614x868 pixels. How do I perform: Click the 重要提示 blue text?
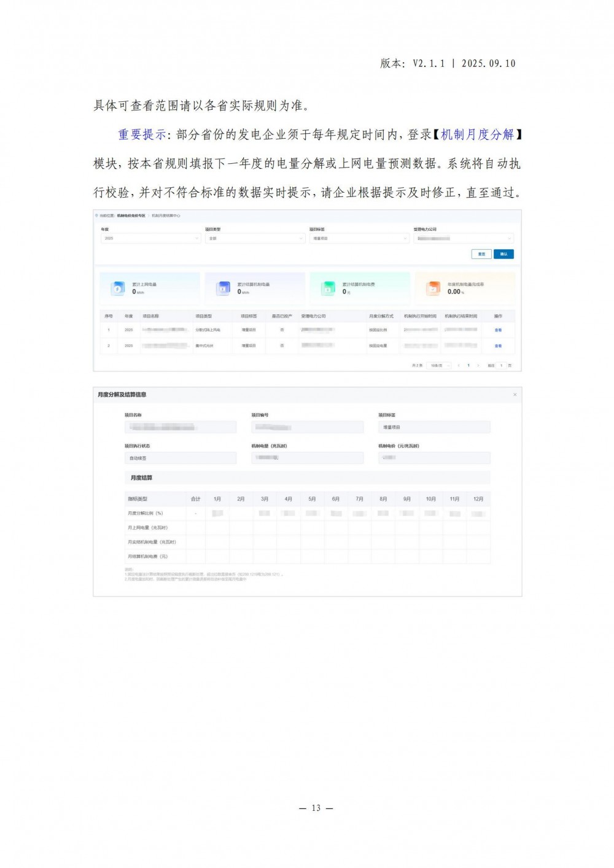(x=142, y=134)
